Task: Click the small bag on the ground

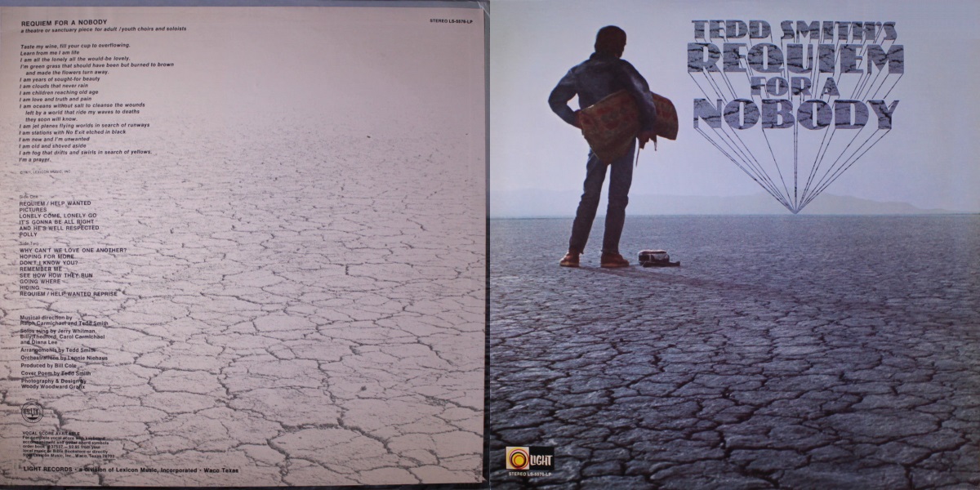Action: coord(658,257)
